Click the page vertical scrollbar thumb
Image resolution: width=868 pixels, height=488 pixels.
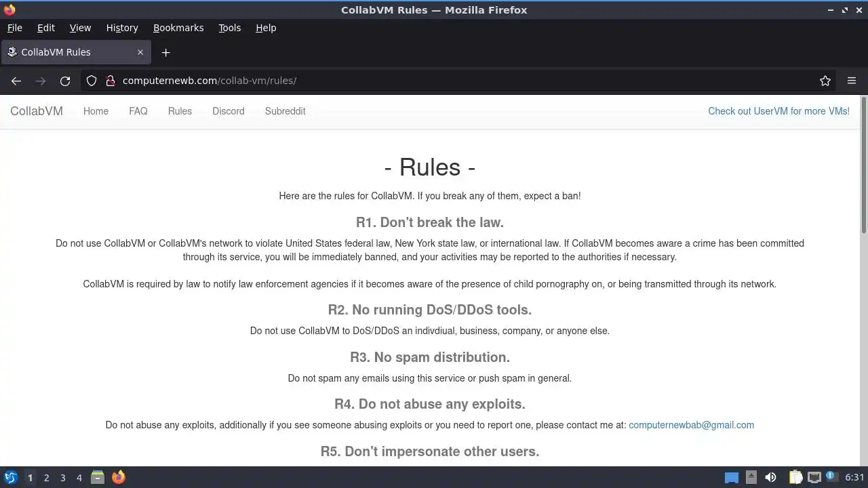[x=863, y=166]
